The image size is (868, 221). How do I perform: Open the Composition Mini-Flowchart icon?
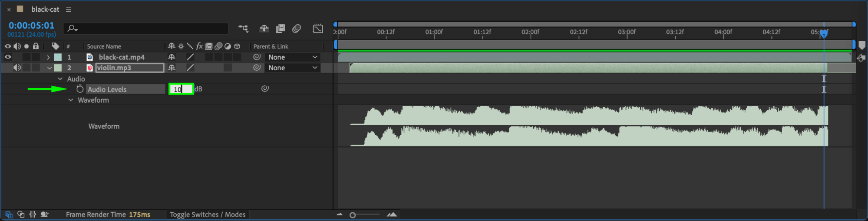(x=243, y=29)
